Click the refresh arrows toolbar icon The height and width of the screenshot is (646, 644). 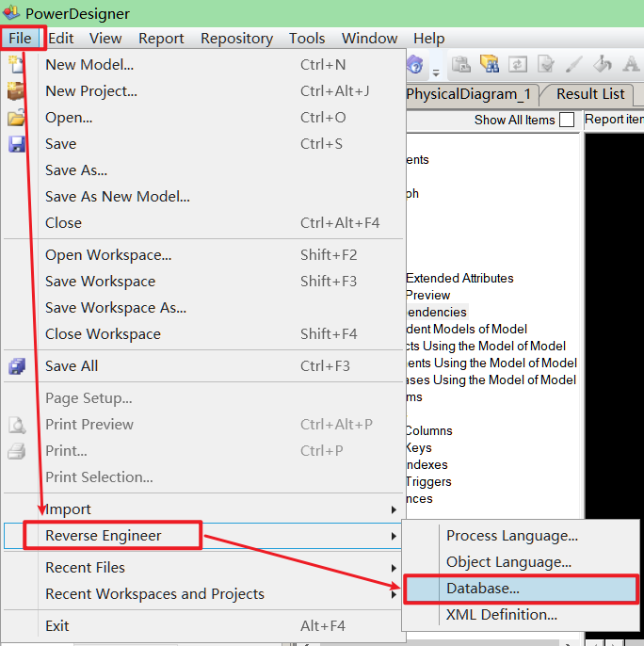tap(518, 65)
